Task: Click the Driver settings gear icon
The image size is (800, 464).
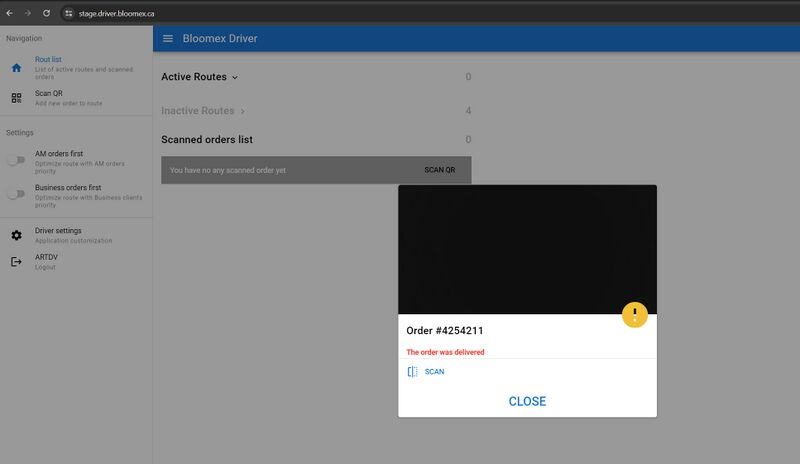Action: [16, 235]
